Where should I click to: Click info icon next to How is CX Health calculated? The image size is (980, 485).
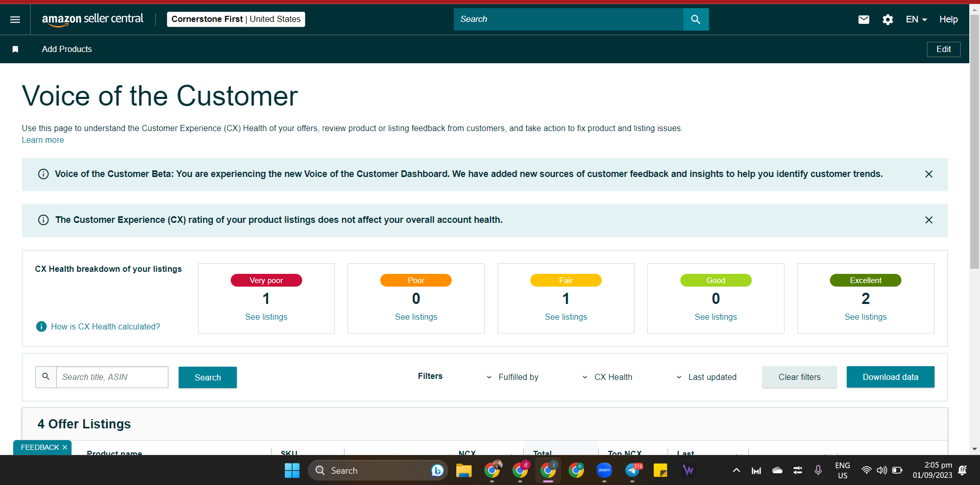click(41, 326)
